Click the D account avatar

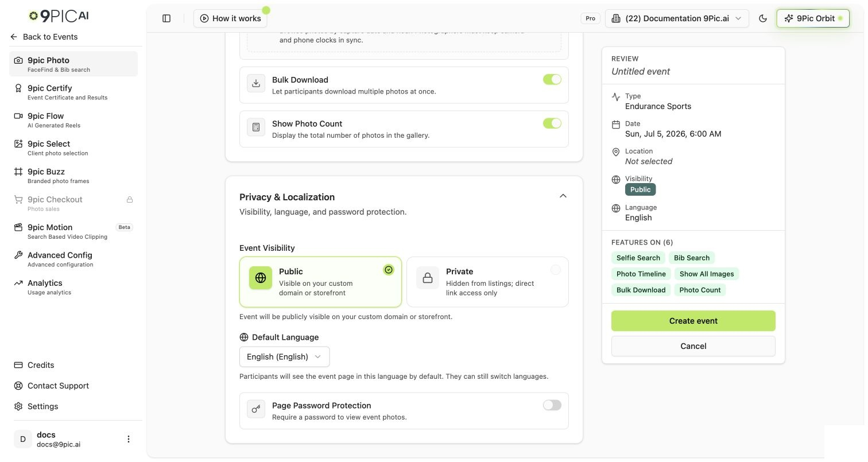23,439
